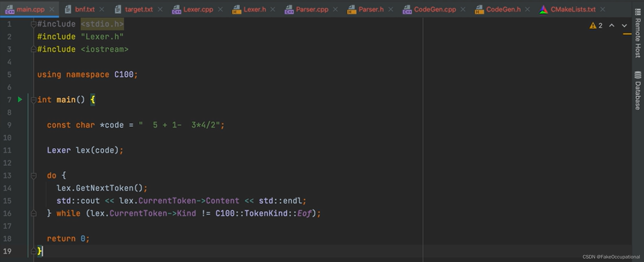Click fold end marker at line 19
This screenshot has height=262, width=644.
pos(33,251)
